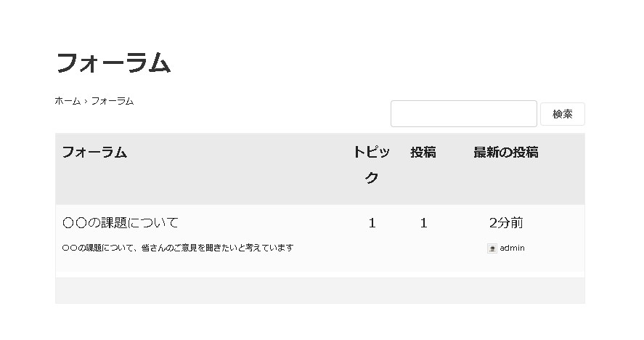Viewport: 644px width, 340px height.
Task: Open the 〇〇の課題について forum
Action: point(121,222)
